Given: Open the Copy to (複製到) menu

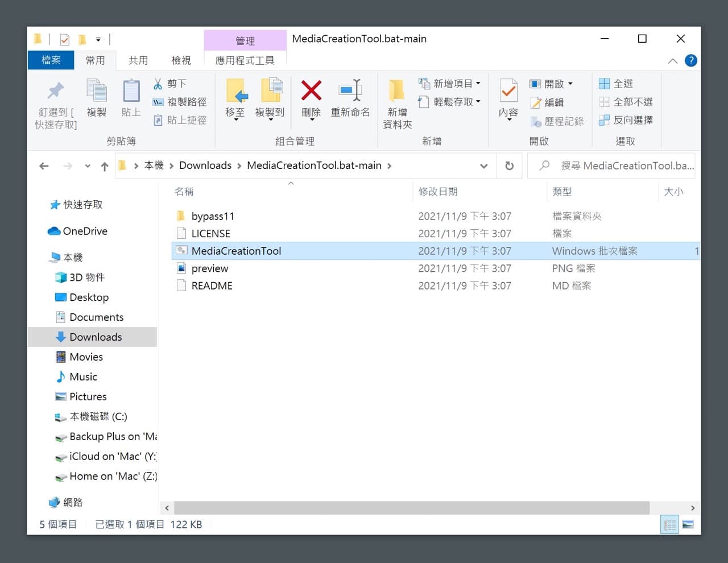Looking at the screenshot, I should click(x=270, y=100).
